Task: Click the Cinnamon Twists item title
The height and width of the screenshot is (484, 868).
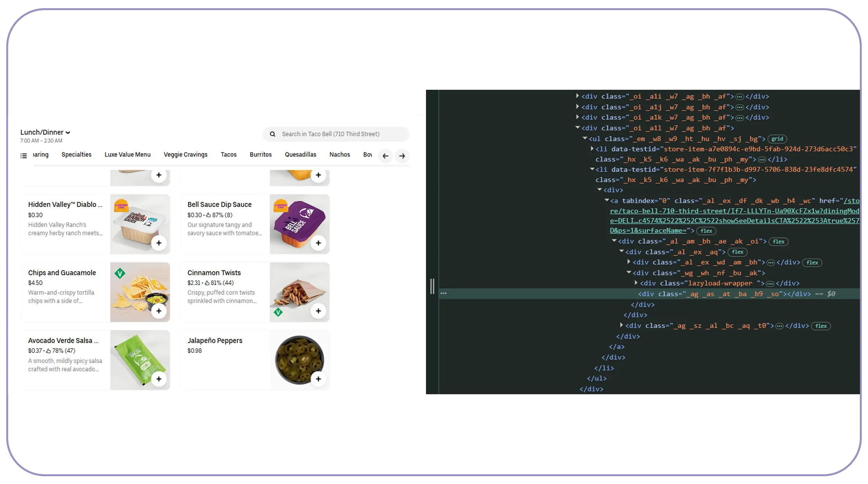Action: click(214, 273)
